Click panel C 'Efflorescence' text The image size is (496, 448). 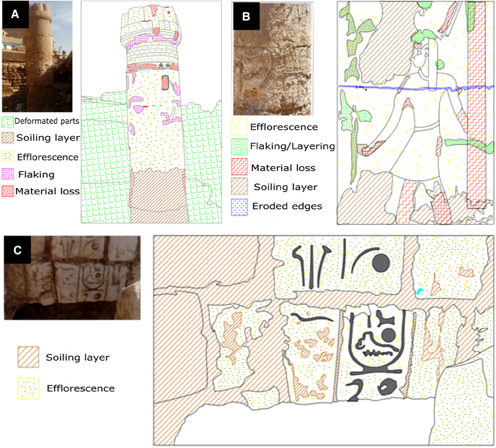tap(81, 388)
